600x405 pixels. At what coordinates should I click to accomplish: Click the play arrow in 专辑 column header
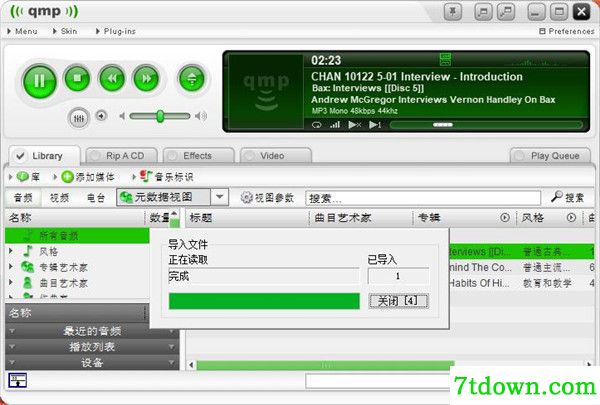coord(505,218)
